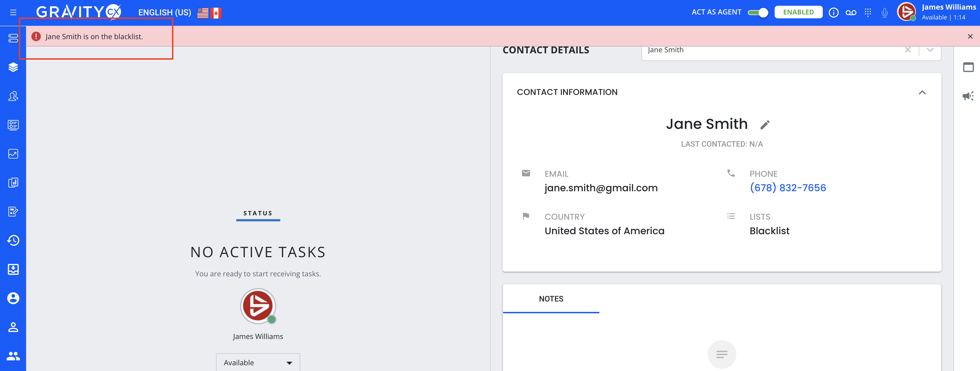This screenshot has height=371, width=980.
Task: Open the teams icon at sidebar bottom
Action: 13,356
